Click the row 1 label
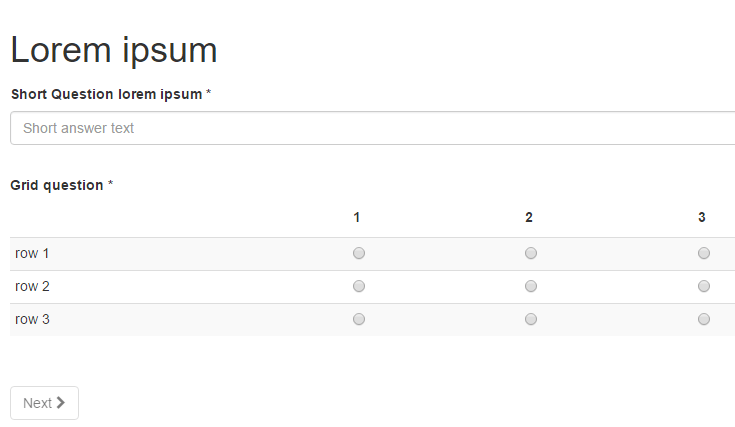The image size is (735, 427). [33, 253]
